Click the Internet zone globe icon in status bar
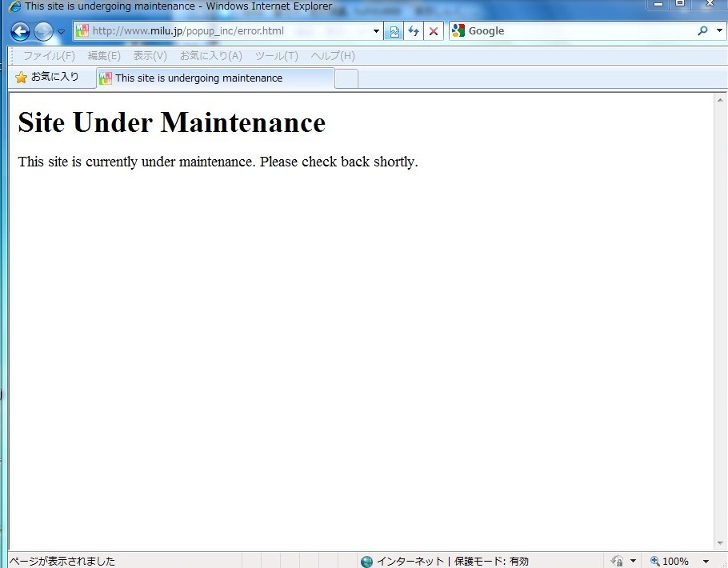Viewport: 728px width, 568px height. [366, 561]
